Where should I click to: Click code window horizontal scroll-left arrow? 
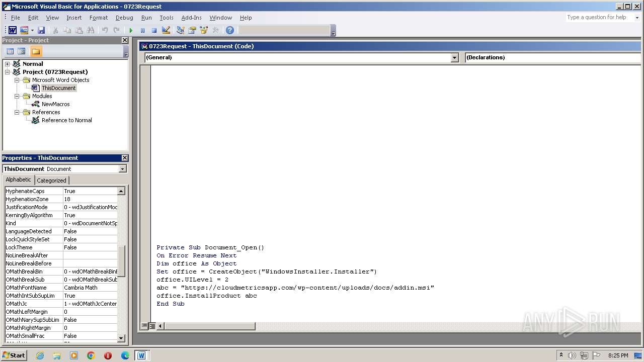pos(160,326)
